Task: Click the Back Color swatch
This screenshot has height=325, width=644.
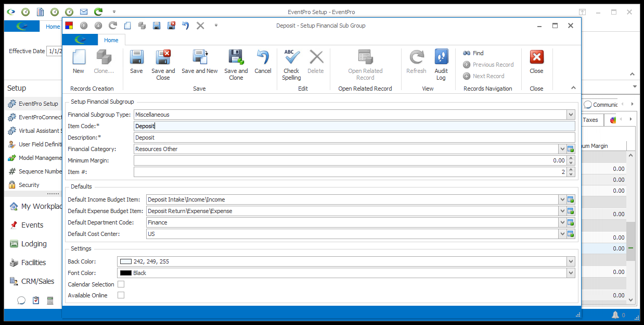Action: click(x=126, y=261)
